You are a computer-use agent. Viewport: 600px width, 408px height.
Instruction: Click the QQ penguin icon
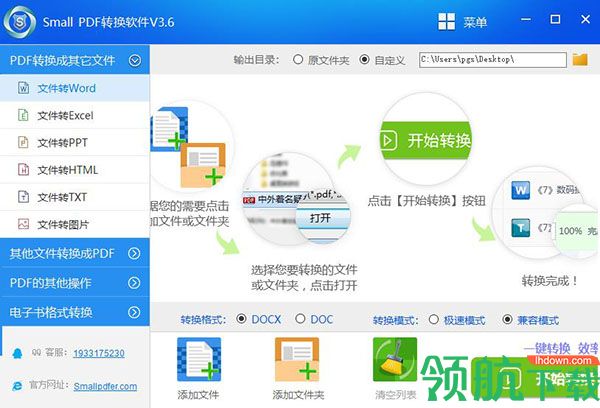pos(17,353)
